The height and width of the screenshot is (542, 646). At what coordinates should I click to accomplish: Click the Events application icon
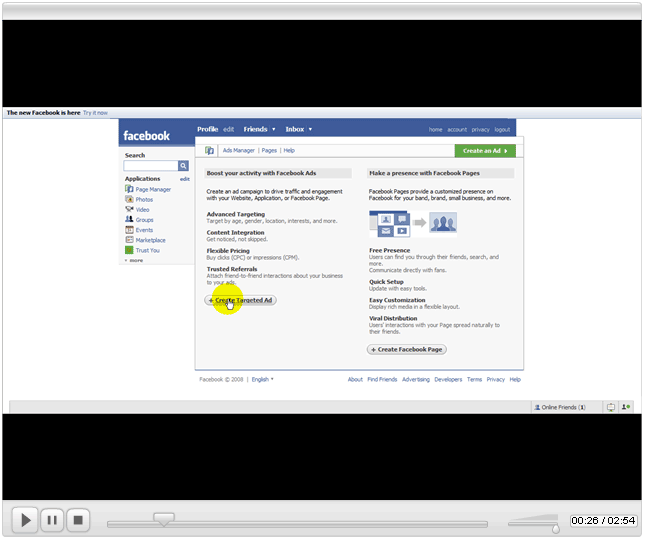tap(130, 231)
